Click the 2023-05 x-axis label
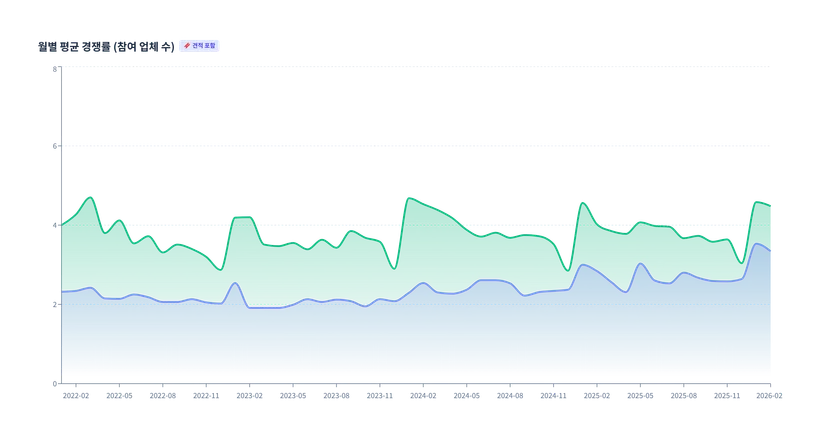The height and width of the screenshot is (442, 828). point(293,396)
